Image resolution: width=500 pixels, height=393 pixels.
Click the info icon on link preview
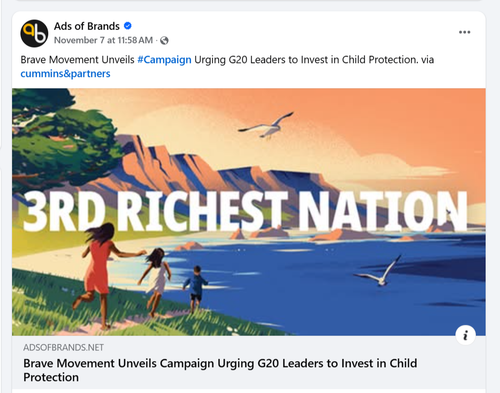point(465,335)
